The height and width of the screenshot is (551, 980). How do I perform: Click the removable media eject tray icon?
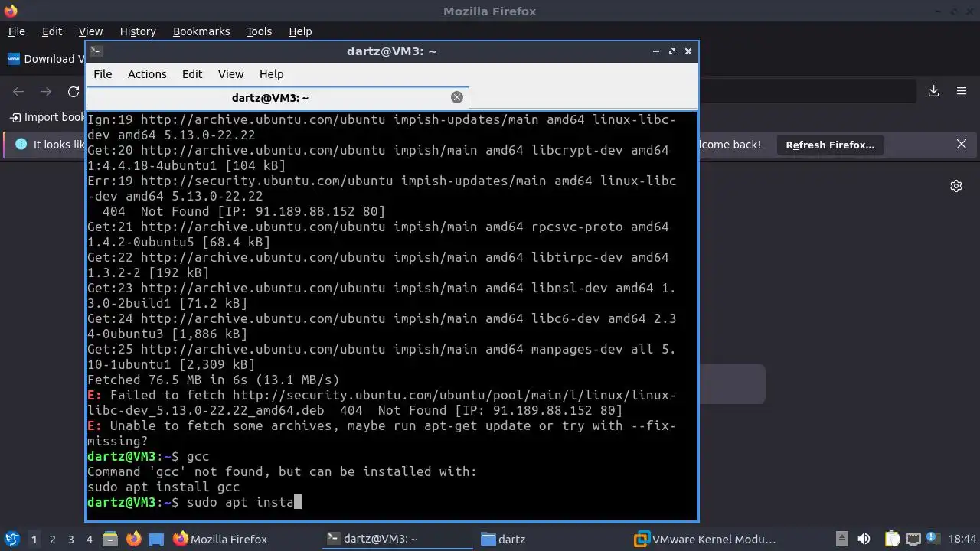841,539
